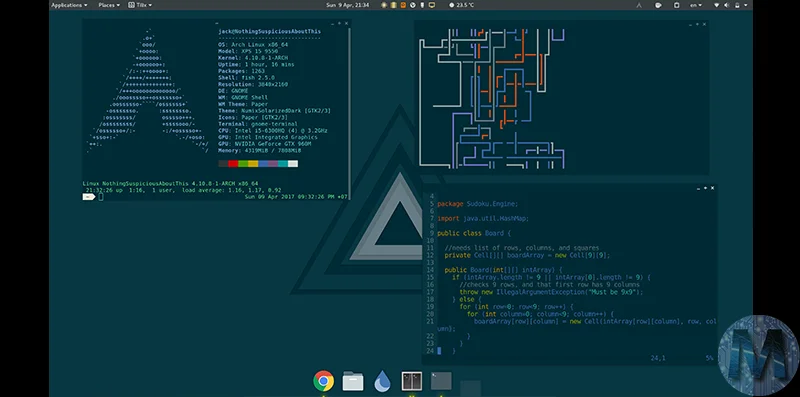Click the volume speaker icon
The image size is (800, 397).
(727, 5)
